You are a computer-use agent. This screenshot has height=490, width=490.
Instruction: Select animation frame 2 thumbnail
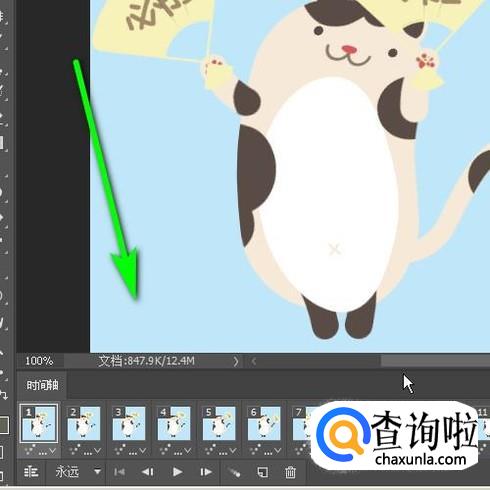point(84,423)
